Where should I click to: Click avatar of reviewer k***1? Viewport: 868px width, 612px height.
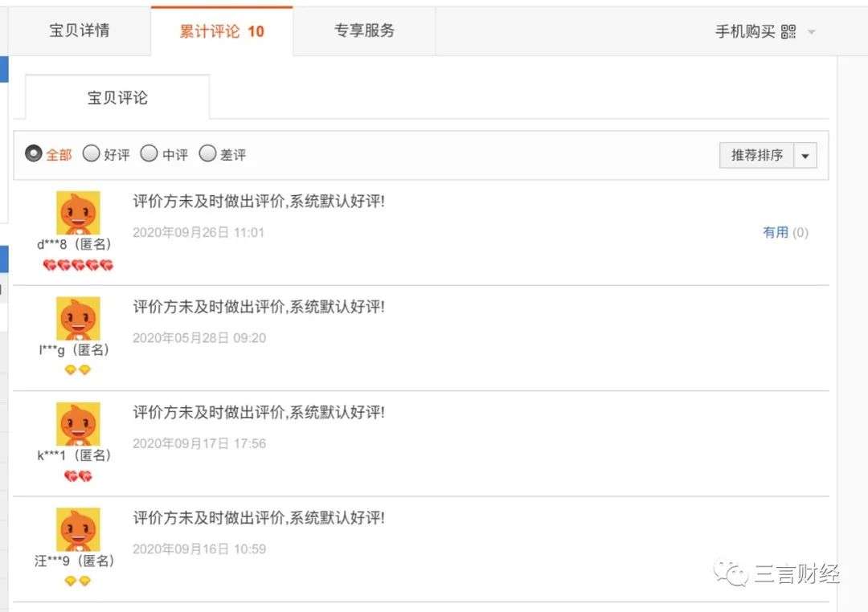[x=78, y=424]
